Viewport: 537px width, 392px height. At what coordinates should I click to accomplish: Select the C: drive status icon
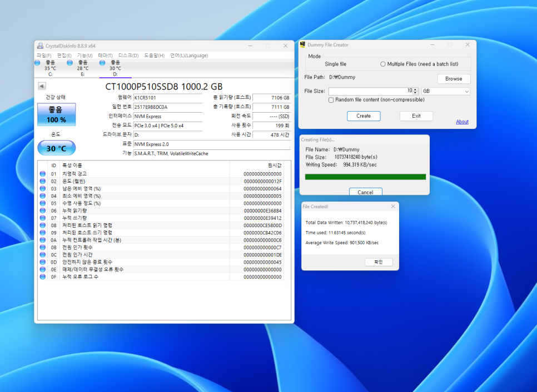click(37, 63)
